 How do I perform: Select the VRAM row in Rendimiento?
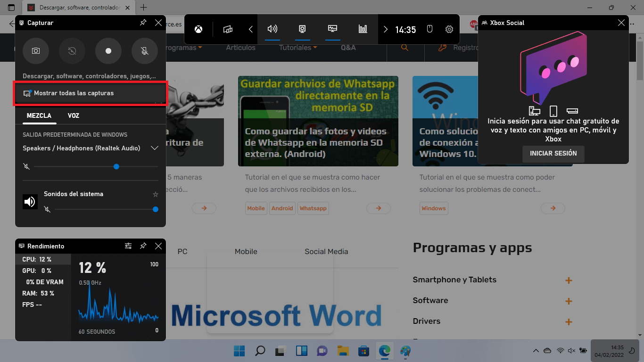tap(43, 282)
